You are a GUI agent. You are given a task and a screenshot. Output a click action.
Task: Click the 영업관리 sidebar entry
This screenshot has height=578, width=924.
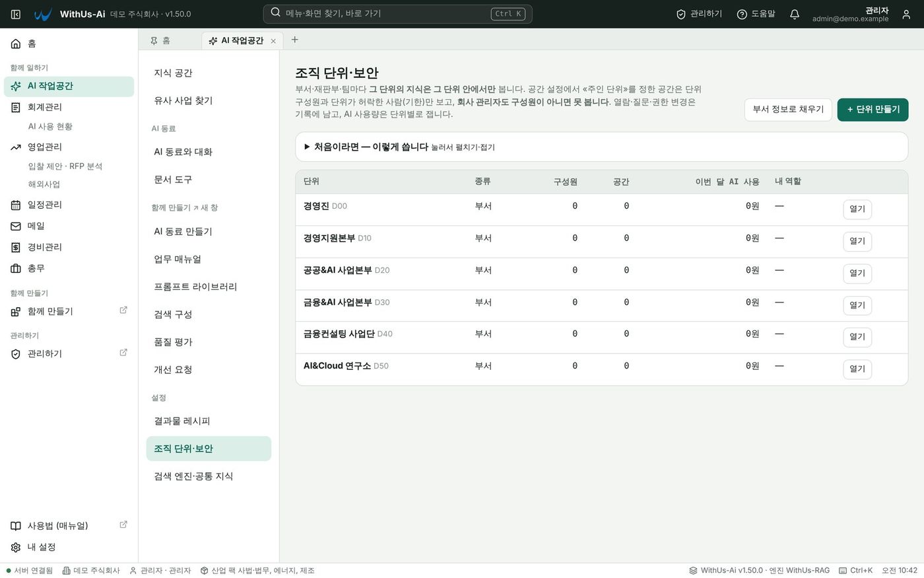(x=69, y=147)
